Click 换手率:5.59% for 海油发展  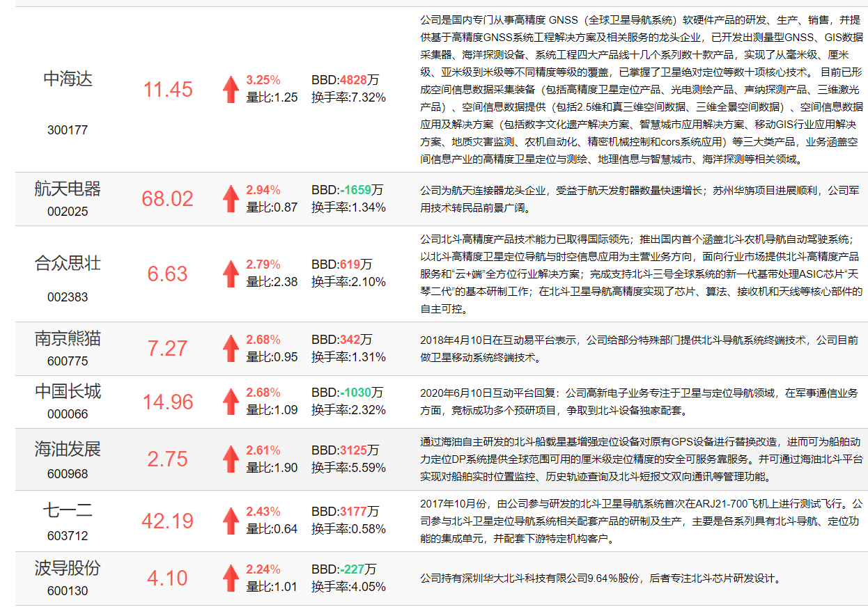(x=348, y=468)
